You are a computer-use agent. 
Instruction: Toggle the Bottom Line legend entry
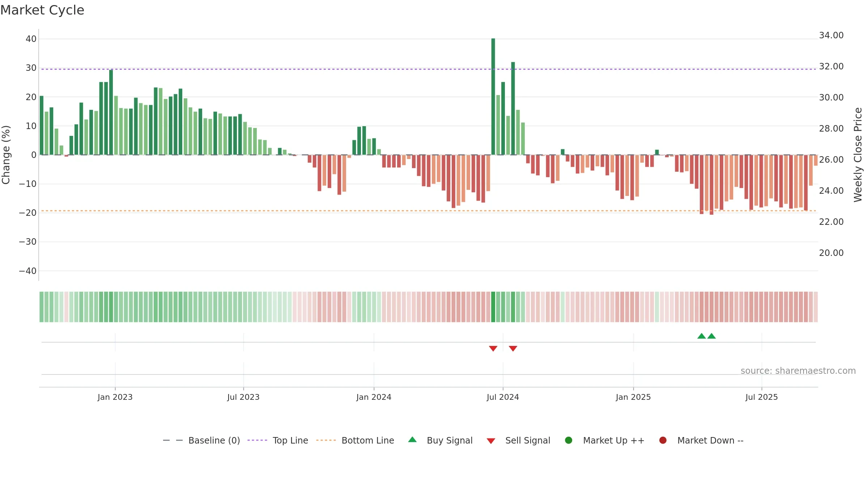tap(355, 440)
